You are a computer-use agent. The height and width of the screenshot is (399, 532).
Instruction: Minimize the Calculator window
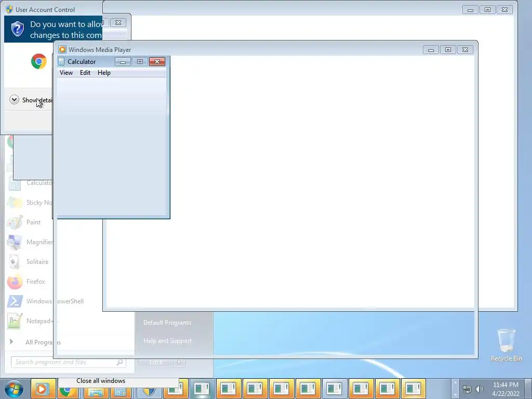(x=123, y=61)
